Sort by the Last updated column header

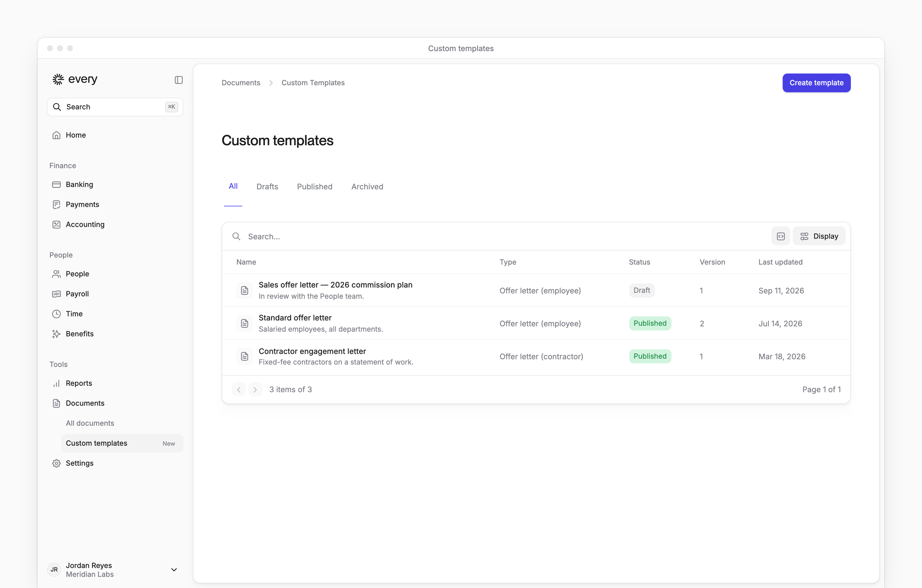780,262
